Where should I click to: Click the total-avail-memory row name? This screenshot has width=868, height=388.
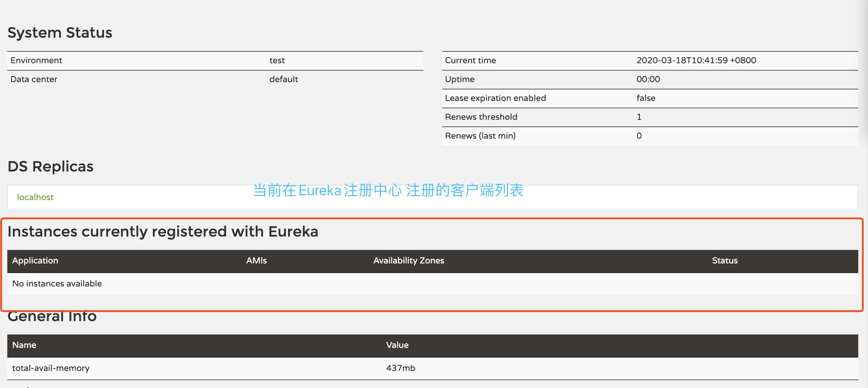click(x=50, y=368)
